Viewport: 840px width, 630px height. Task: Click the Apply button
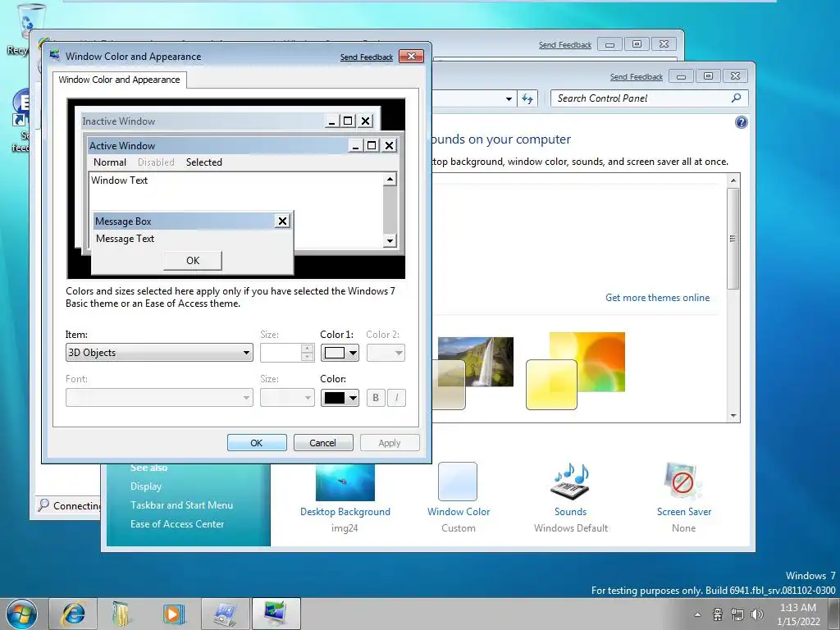[390, 443]
